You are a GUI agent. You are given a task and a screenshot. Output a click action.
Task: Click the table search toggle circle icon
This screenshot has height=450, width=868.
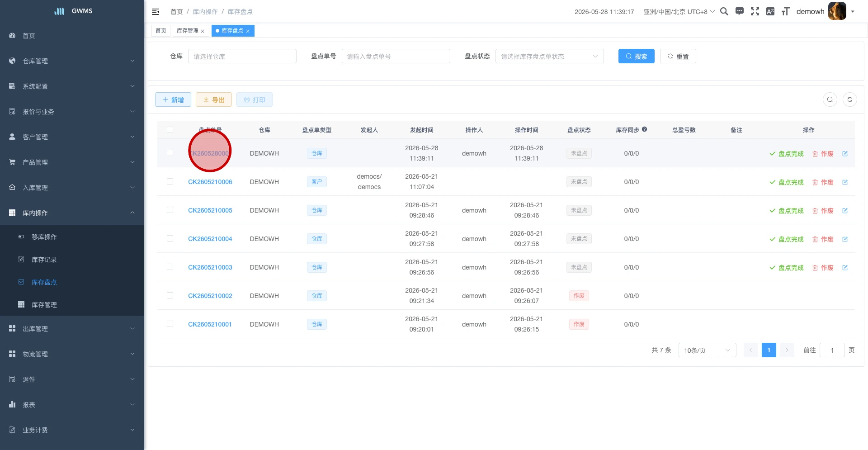(x=830, y=99)
